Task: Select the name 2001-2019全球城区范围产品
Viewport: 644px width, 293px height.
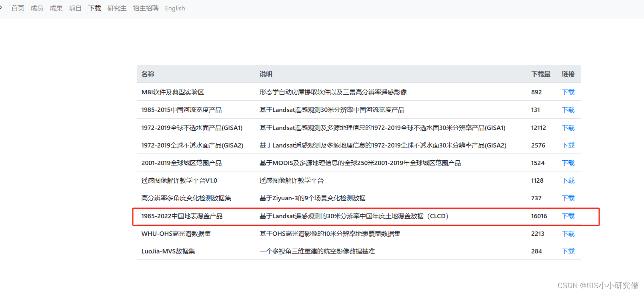Action: coord(182,163)
